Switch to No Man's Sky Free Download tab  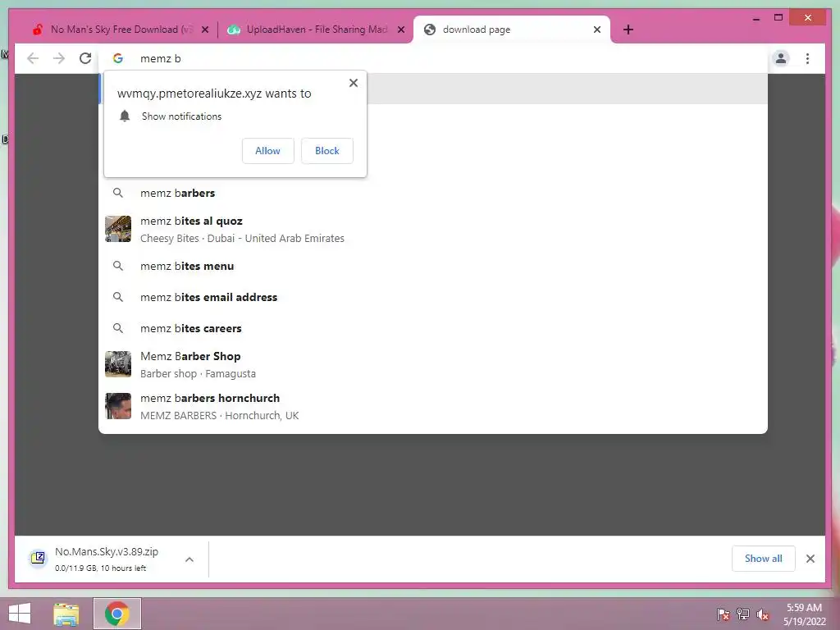[120, 30]
